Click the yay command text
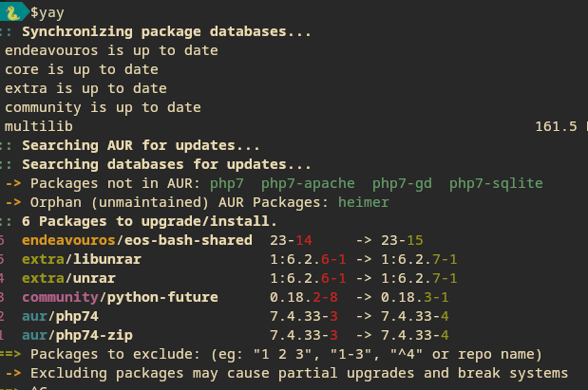The width and height of the screenshot is (588, 390). tap(47, 12)
